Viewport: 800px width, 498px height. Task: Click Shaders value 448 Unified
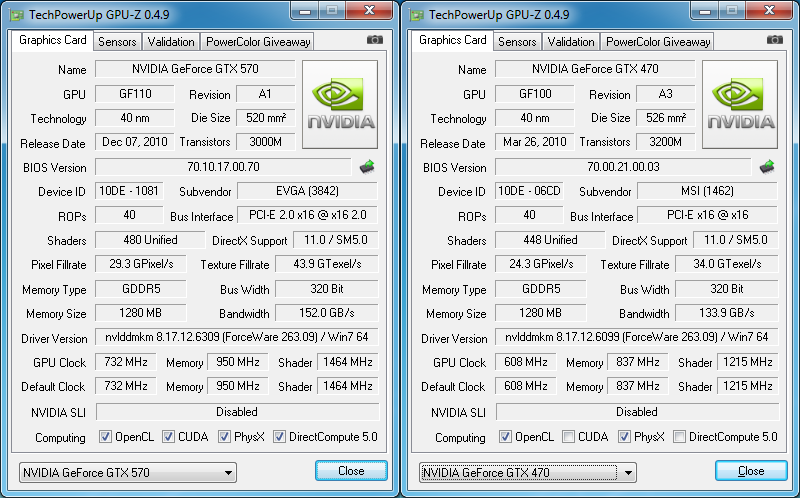[550, 240]
